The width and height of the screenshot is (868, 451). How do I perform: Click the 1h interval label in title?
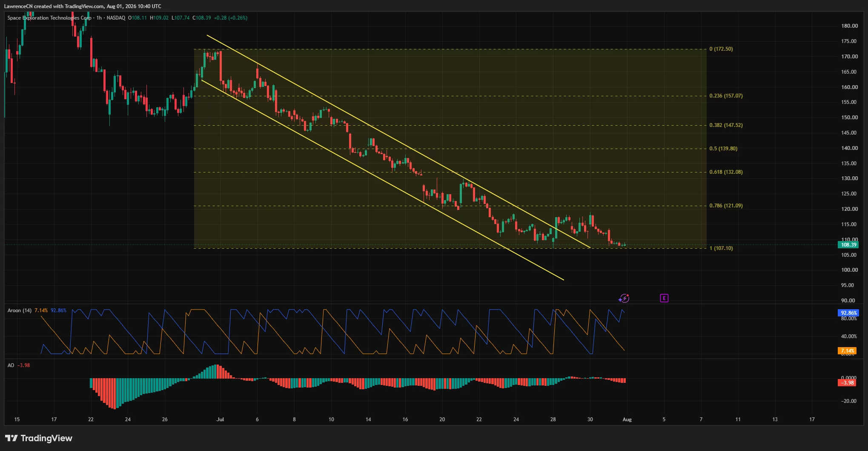point(99,18)
